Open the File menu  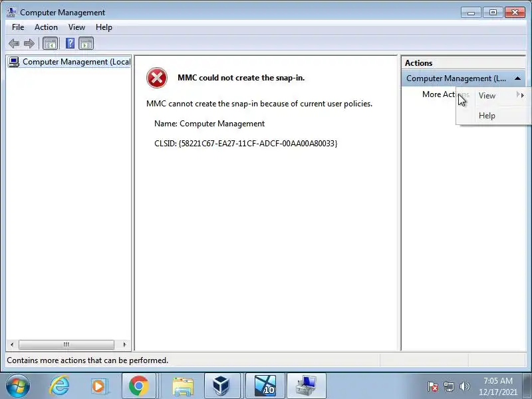click(18, 27)
